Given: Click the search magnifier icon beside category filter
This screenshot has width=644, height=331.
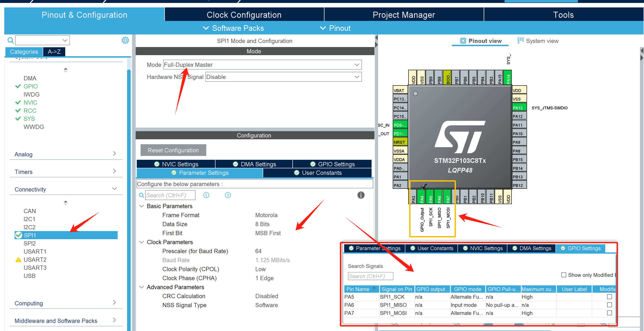Looking at the screenshot, I should point(11,40).
